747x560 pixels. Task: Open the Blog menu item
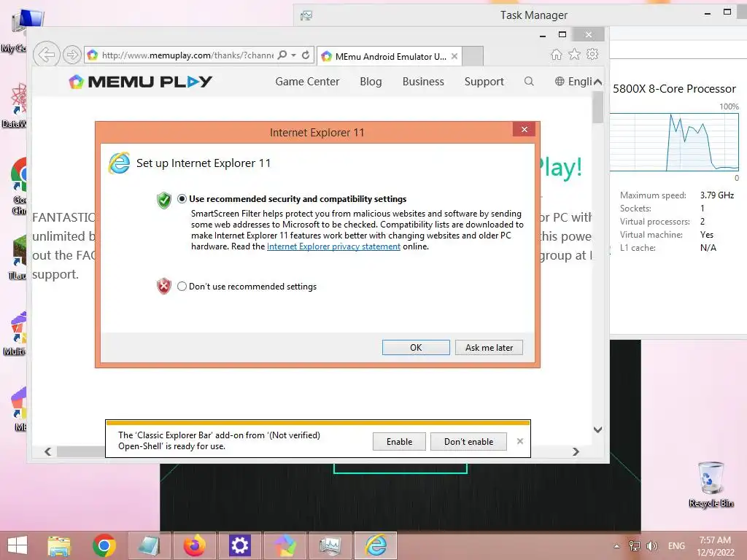371,82
